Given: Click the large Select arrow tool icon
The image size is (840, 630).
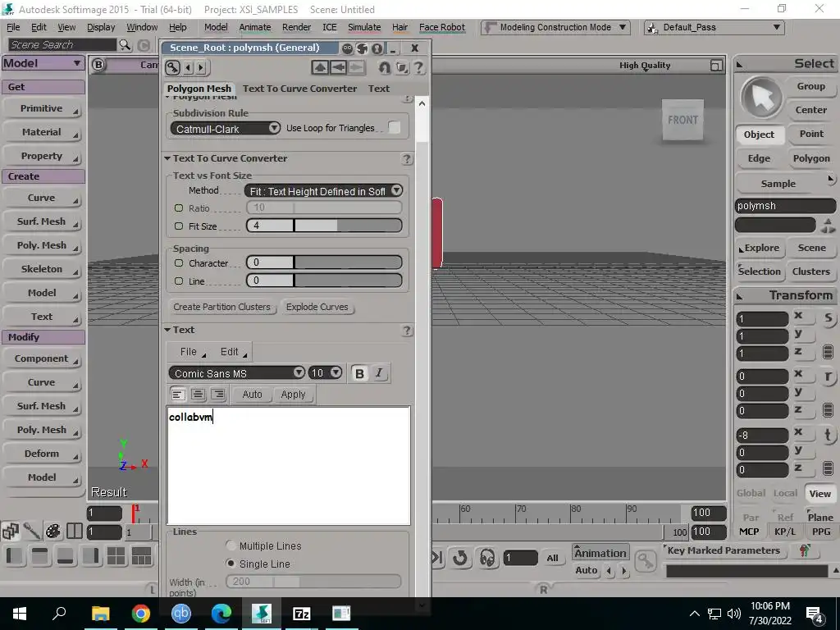Looking at the screenshot, I should 761,98.
